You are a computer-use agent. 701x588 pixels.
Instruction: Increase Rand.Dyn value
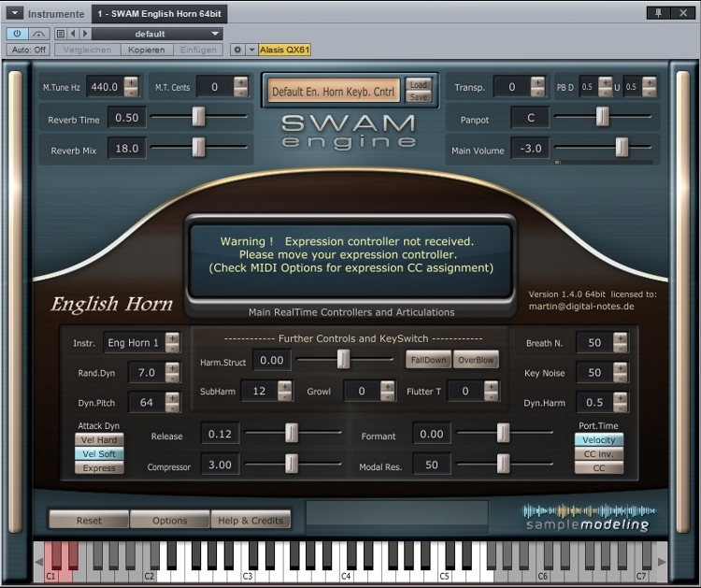pyautogui.click(x=173, y=368)
